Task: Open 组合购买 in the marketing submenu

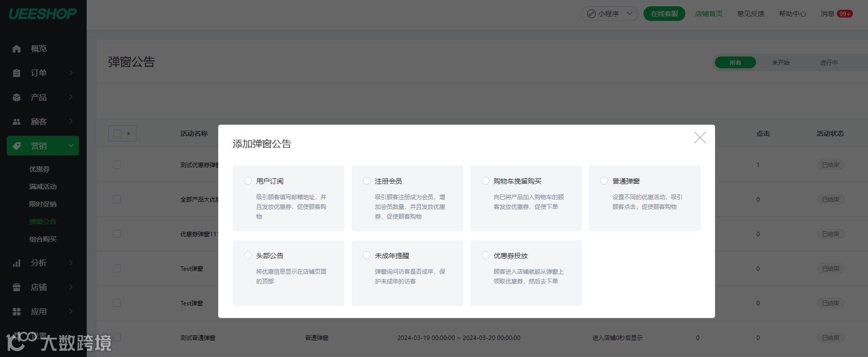Action: click(x=43, y=239)
